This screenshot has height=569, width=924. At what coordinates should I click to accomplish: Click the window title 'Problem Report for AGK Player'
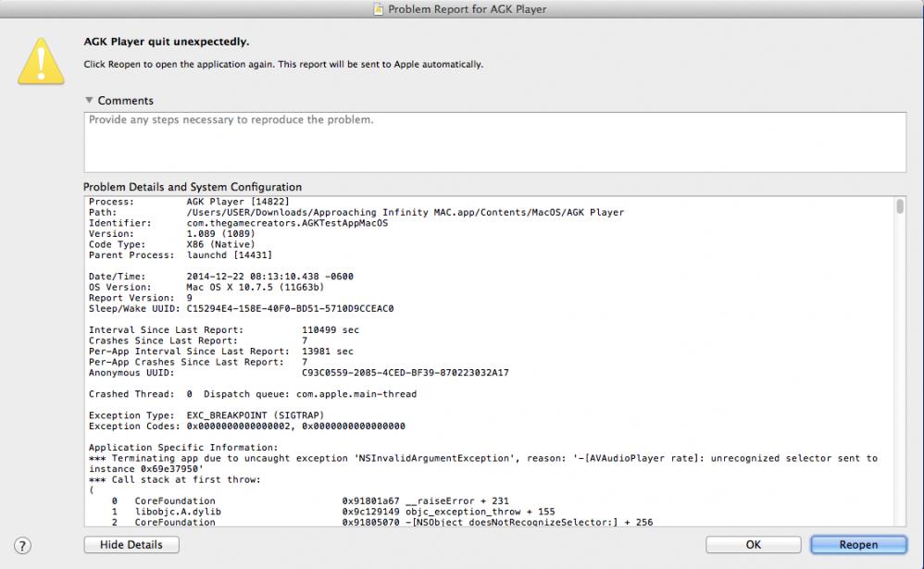point(466,9)
